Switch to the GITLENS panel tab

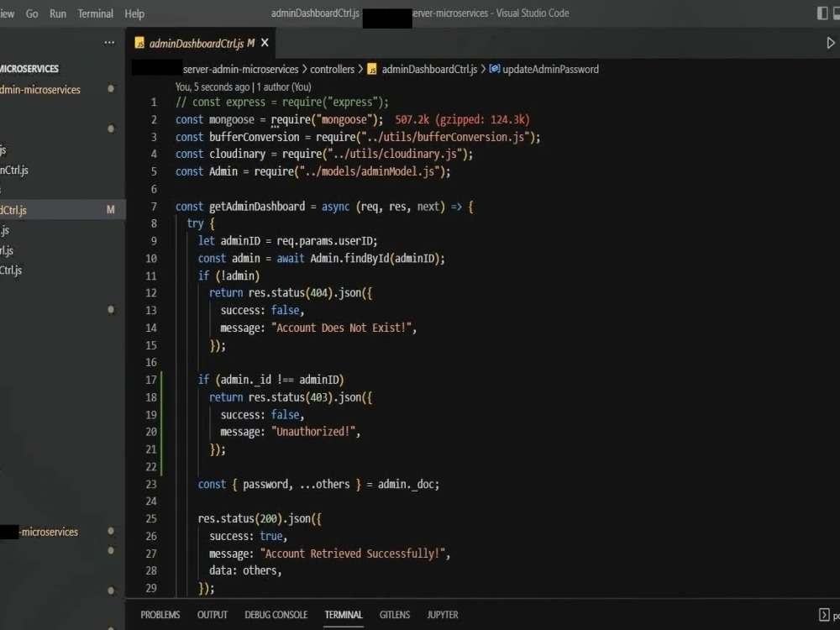[395, 615]
